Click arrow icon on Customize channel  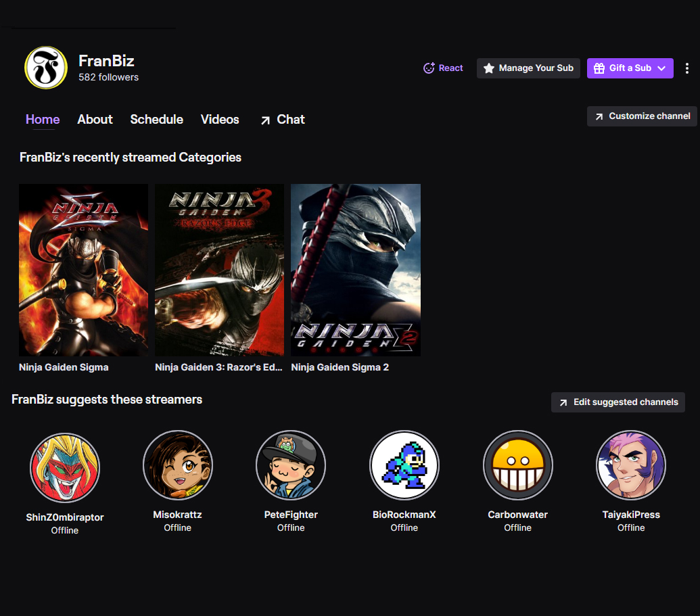pos(599,116)
